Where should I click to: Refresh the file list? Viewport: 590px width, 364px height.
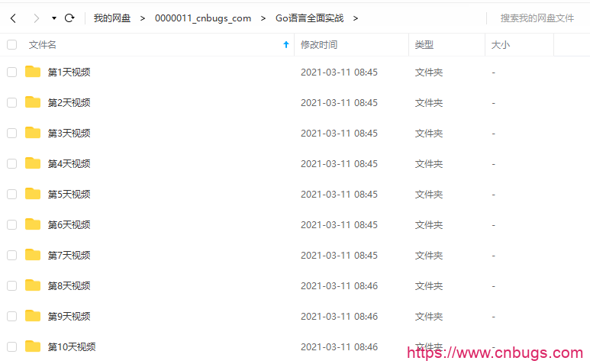pos(69,18)
